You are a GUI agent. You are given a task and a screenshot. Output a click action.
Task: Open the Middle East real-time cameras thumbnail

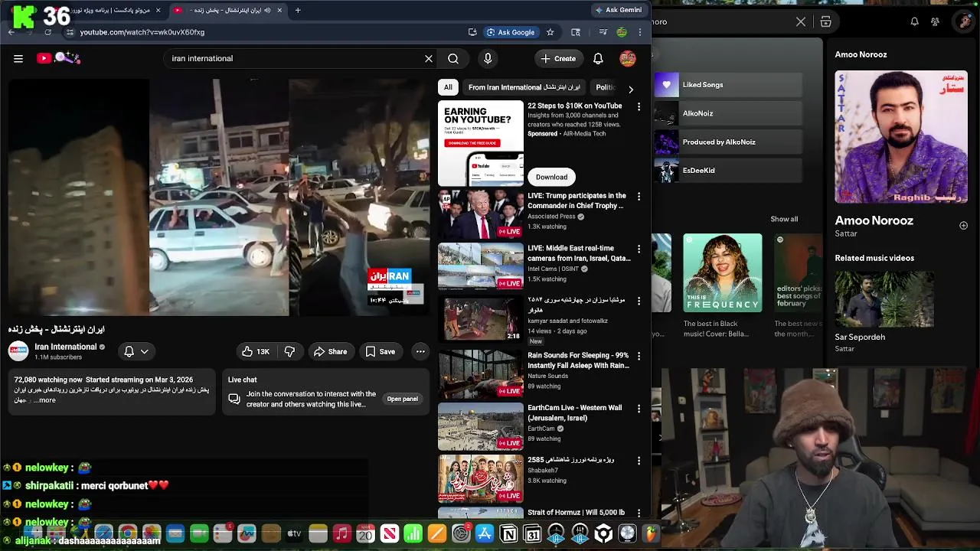click(481, 266)
